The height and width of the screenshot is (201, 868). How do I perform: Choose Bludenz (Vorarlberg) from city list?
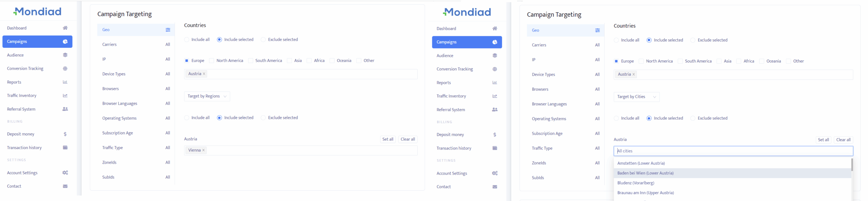coord(732,183)
